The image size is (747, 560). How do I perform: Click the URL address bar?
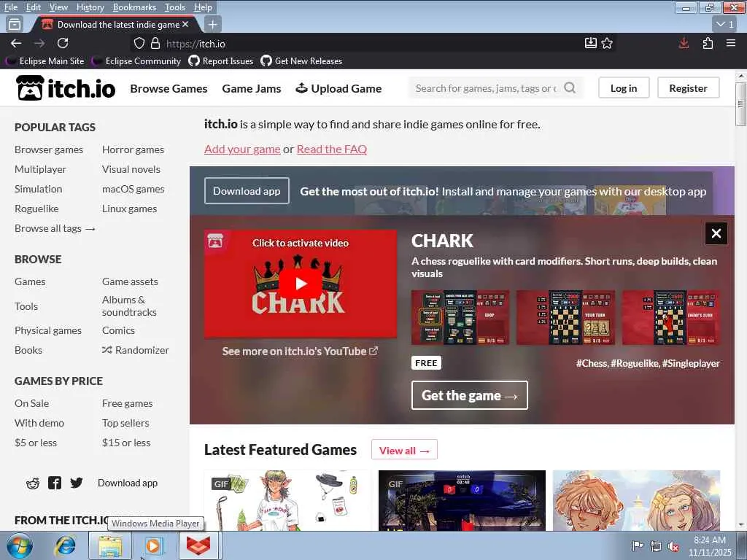point(371,43)
